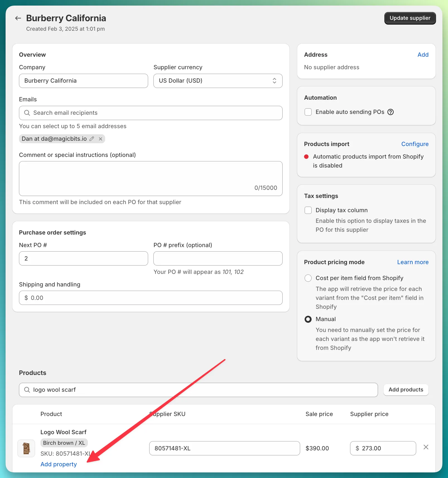The height and width of the screenshot is (478, 448).
Task: Open Learn more about Product pricing mode
Action: click(x=413, y=262)
